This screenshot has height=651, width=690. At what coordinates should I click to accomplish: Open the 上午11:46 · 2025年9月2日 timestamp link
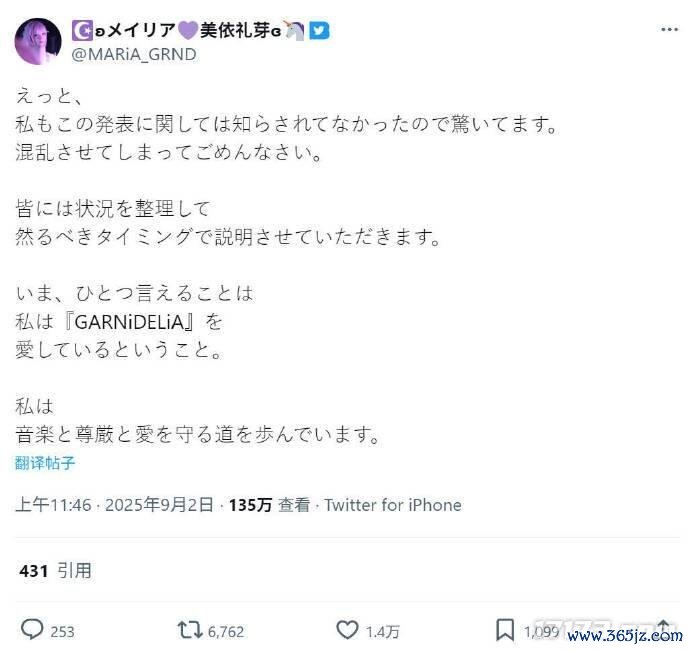point(115,505)
